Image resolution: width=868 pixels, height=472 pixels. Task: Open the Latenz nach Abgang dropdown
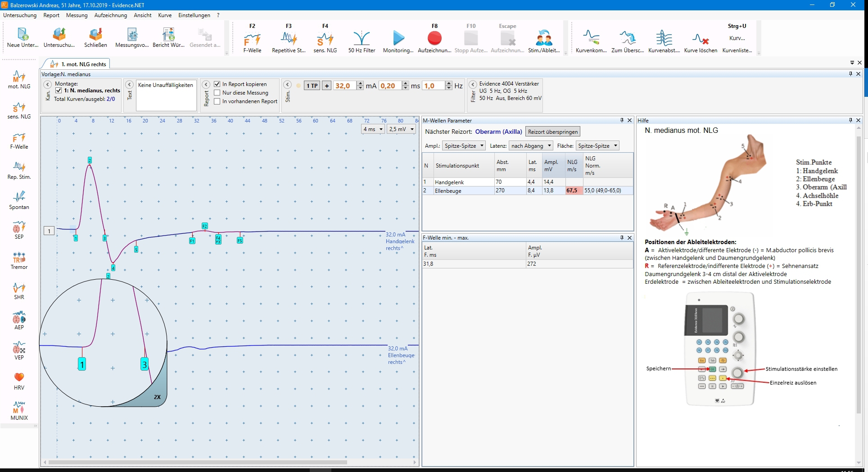pos(531,146)
